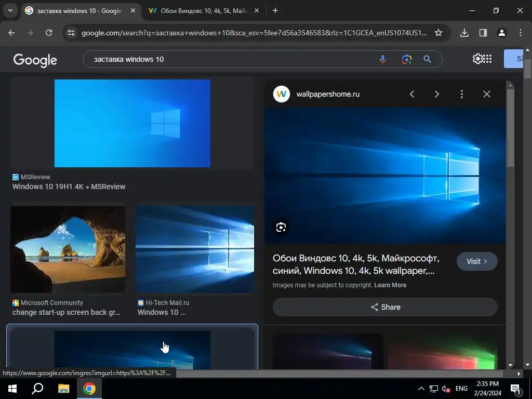Open the beach cave wallpaper thumbnail
This screenshot has width=532, height=399.
[68, 249]
